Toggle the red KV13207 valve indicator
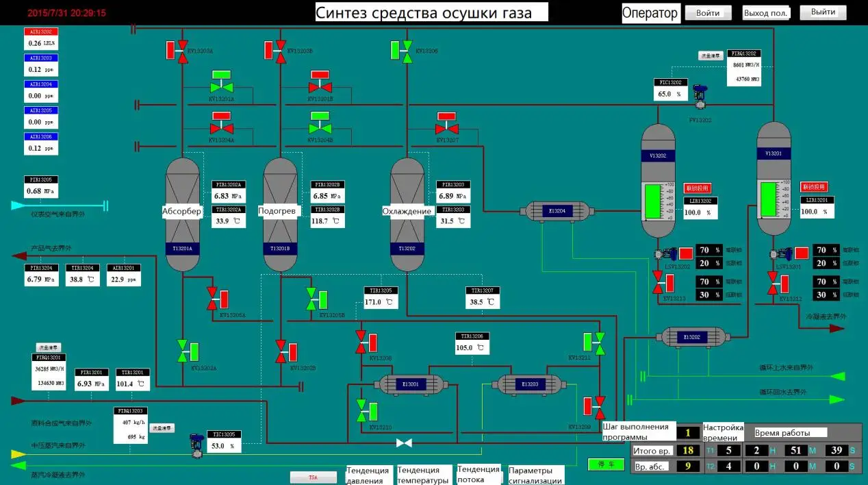The height and width of the screenshot is (485, 868). (446, 116)
